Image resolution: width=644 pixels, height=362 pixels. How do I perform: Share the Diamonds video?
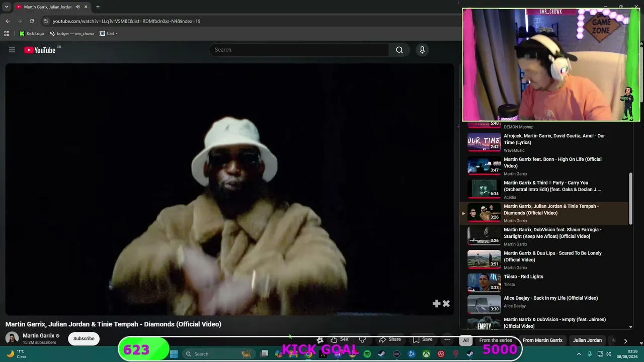point(390,340)
